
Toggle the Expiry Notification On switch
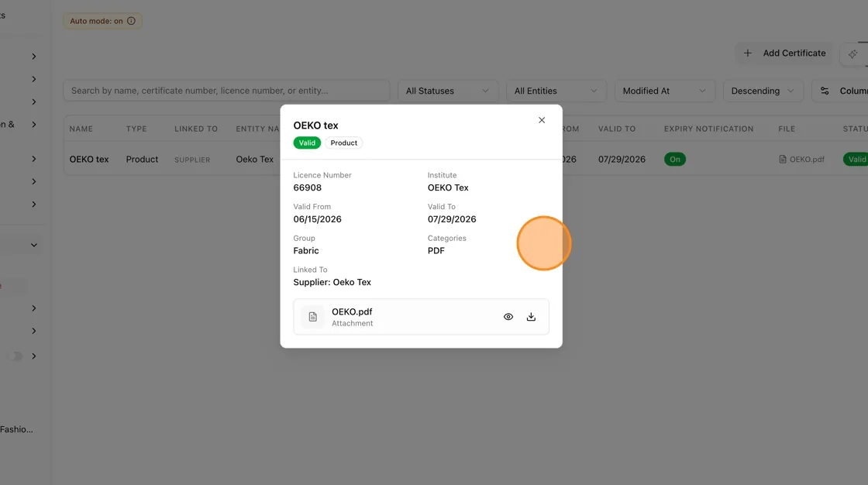(x=675, y=160)
